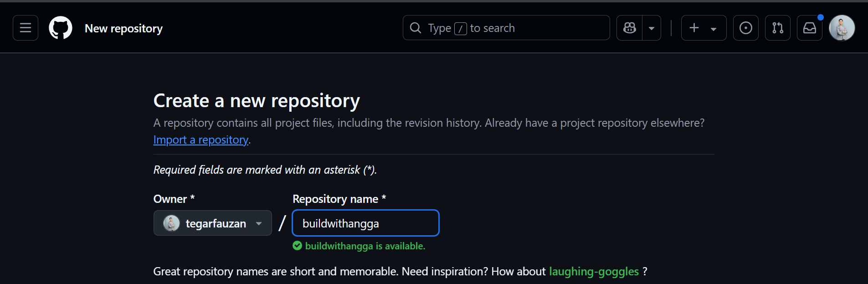Open the Issues icon in header
This screenshot has width=868, height=284.
tap(746, 28)
